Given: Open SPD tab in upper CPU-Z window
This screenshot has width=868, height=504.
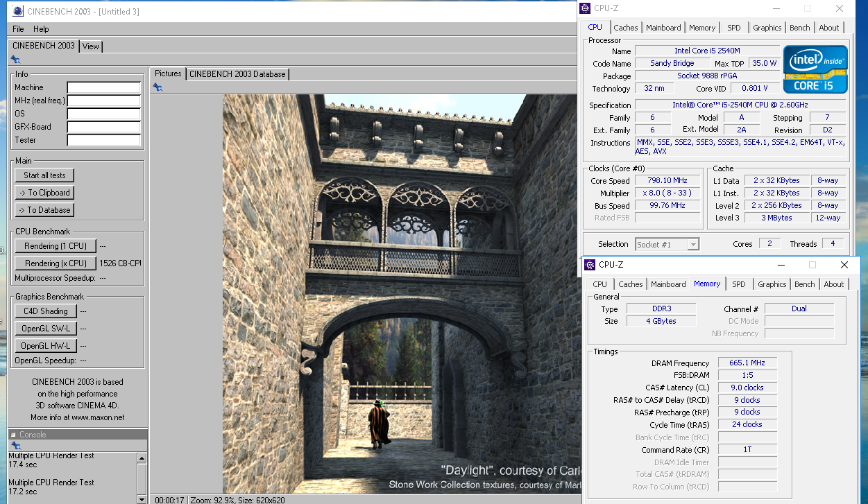Looking at the screenshot, I should point(734,28).
